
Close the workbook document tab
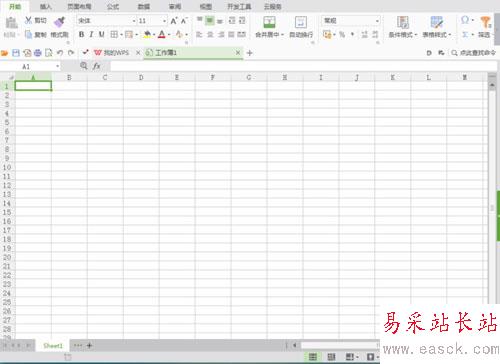click(x=238, y=53)
